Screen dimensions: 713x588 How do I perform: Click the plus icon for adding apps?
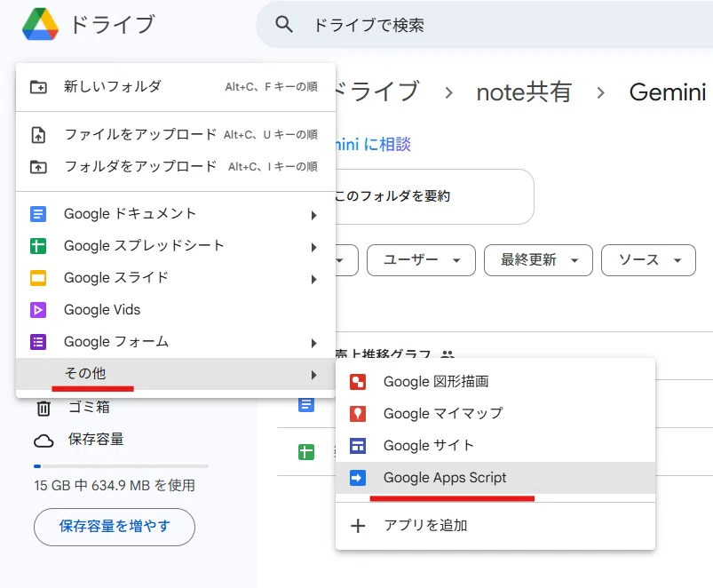[358, 526]
